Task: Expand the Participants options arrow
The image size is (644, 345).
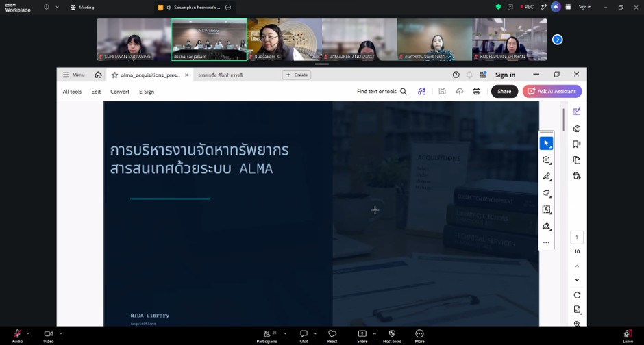Action: coord(284,333)
